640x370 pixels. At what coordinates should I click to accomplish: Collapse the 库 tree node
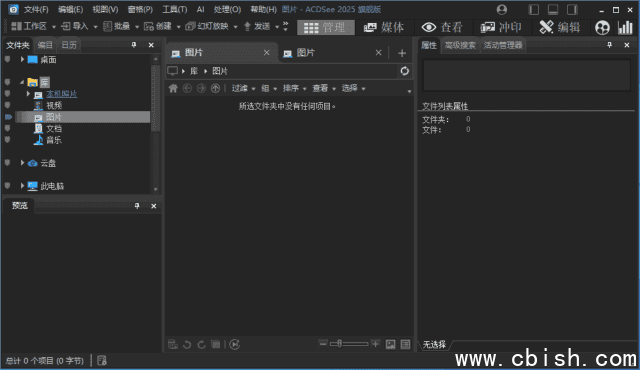(x=22, y=82)
